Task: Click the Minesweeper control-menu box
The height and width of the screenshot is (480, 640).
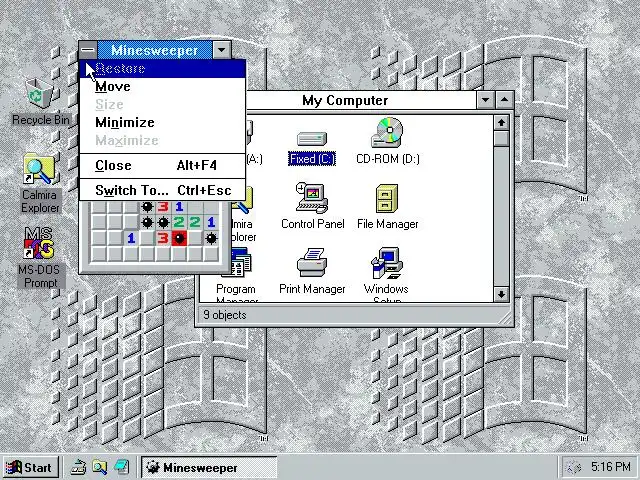Action: [x=88, y=50]
